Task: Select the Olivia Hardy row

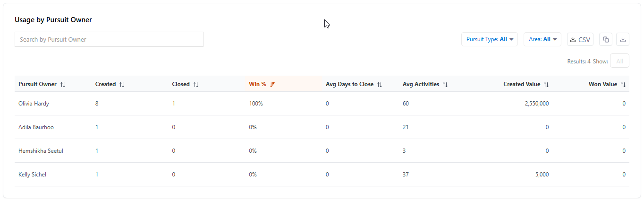Action: 322,104
